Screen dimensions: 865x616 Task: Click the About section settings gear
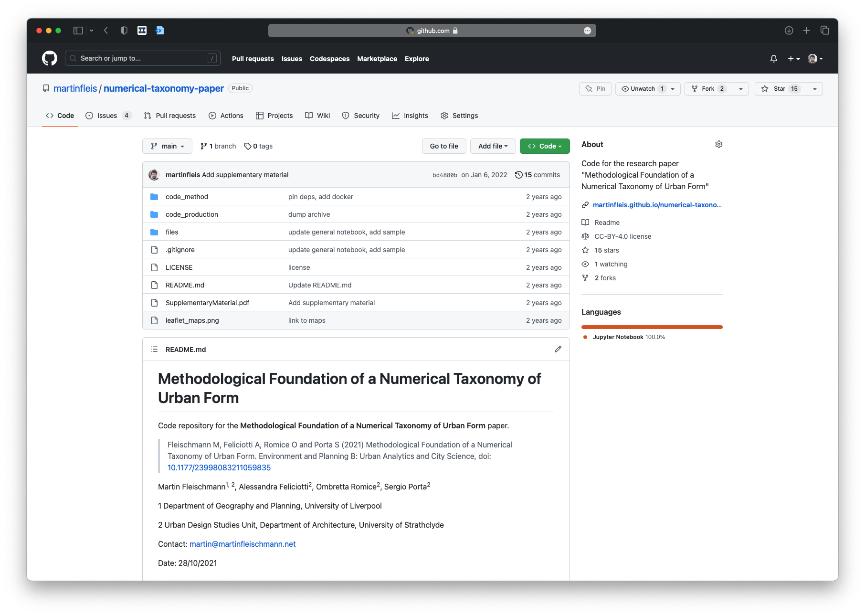tap(718, 144)
